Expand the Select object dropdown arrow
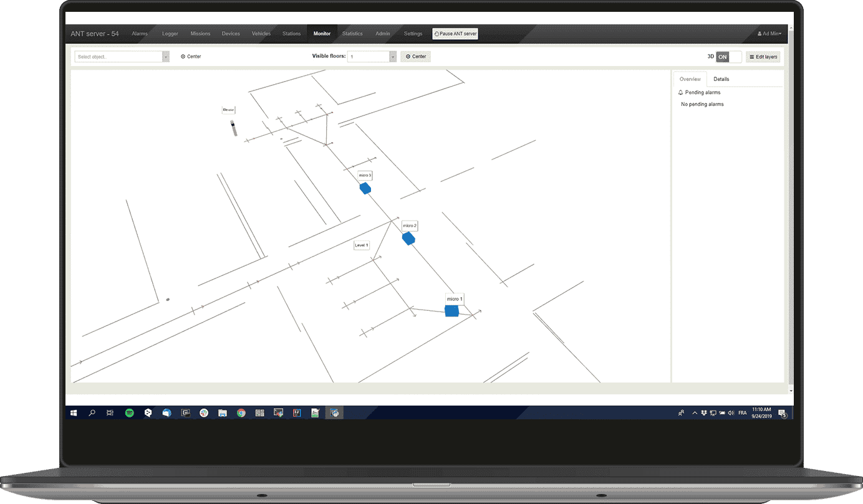This screenshot has width=863, height=504. pyautogui.click(x=166, y=57)
